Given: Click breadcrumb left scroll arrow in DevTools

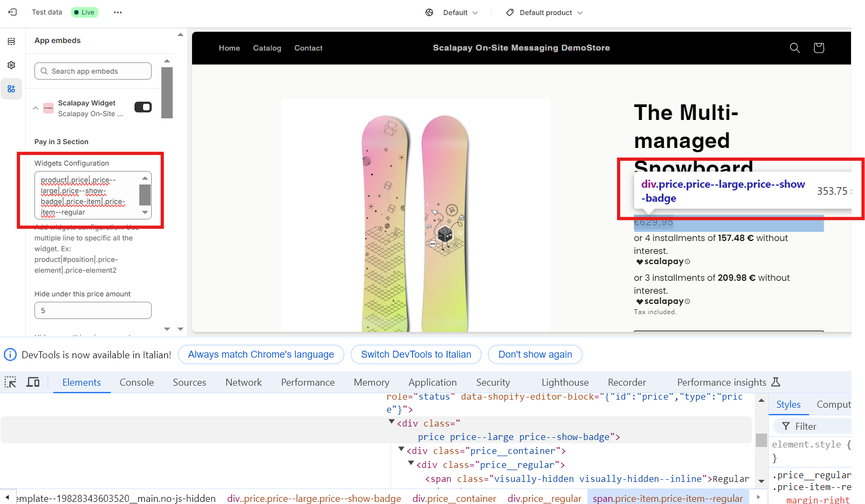Looking at the screenshot, I should coord(8,497).
